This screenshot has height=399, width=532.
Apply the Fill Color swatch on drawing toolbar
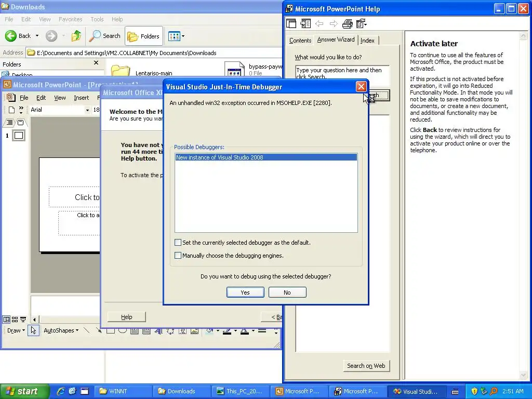(210, 331)
